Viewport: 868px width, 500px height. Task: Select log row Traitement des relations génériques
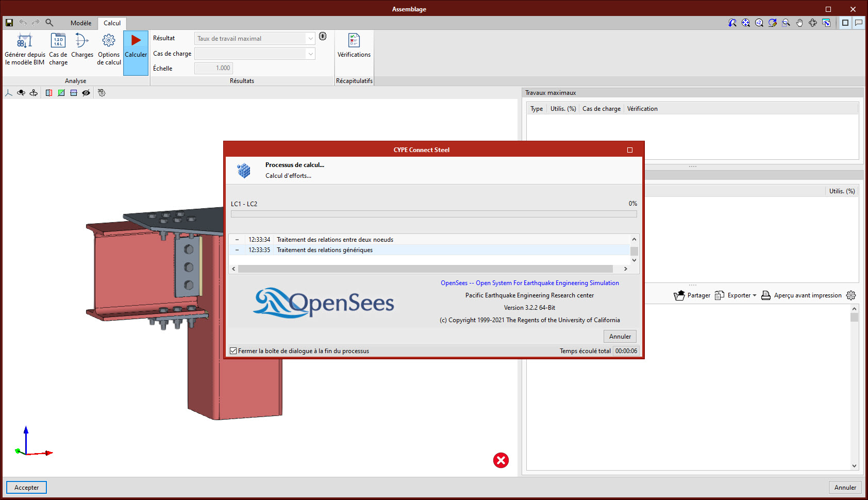(x=429, y=250)
